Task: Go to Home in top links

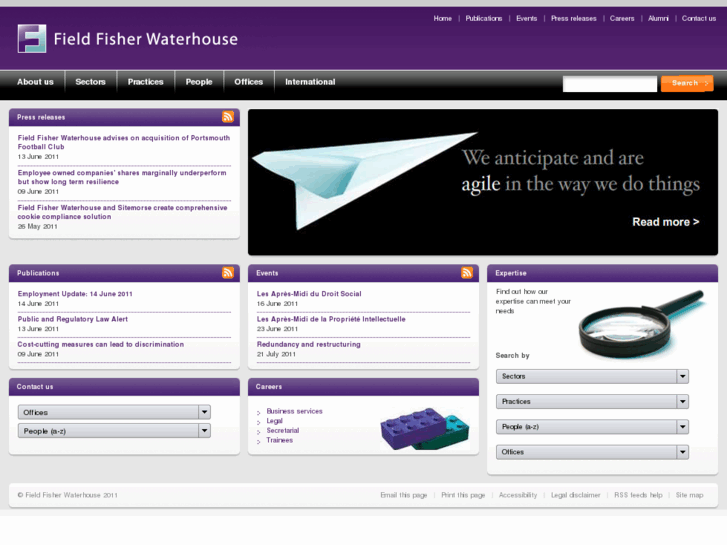Action: click(x=442, y=19)
